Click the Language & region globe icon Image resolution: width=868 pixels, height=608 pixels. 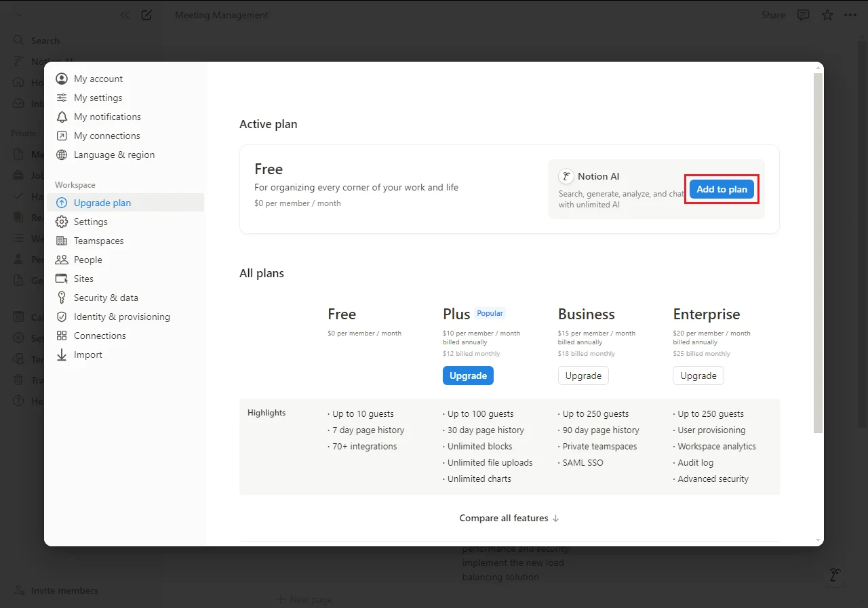click(x=62, y=155)
